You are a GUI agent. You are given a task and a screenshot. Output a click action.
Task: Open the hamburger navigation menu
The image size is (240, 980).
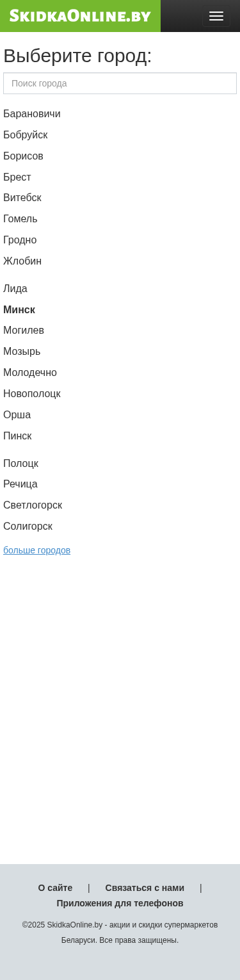tap(216, 16)
